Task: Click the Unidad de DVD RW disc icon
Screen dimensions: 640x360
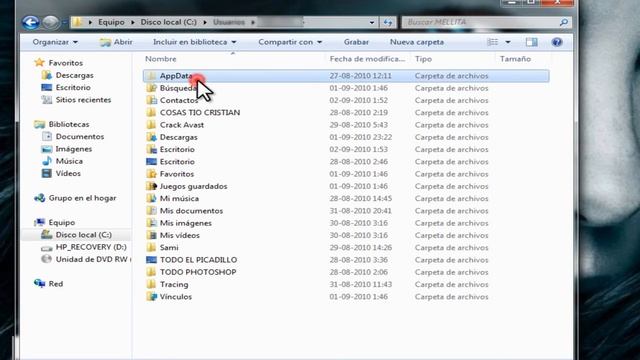Action: 47,259
